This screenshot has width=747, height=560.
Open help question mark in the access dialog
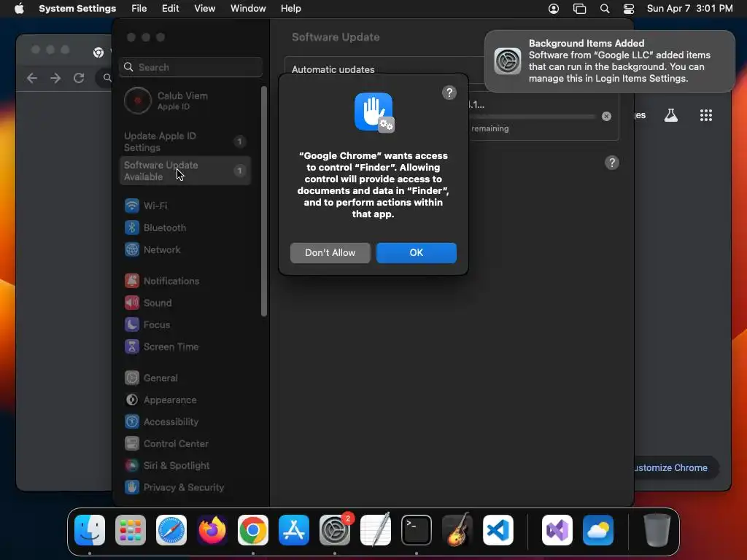coord(449,93)
